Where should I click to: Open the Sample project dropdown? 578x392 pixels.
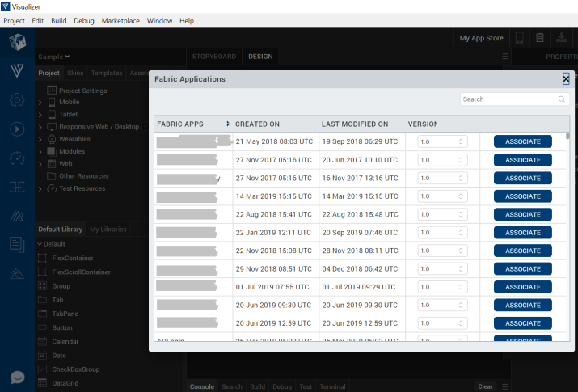click(x=55, y=57)
